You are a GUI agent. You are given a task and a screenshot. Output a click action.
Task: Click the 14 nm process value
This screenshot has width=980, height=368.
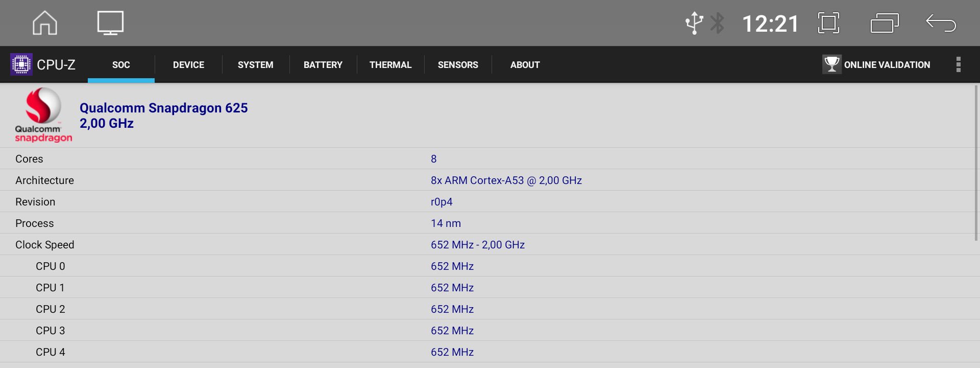point(446,223)
